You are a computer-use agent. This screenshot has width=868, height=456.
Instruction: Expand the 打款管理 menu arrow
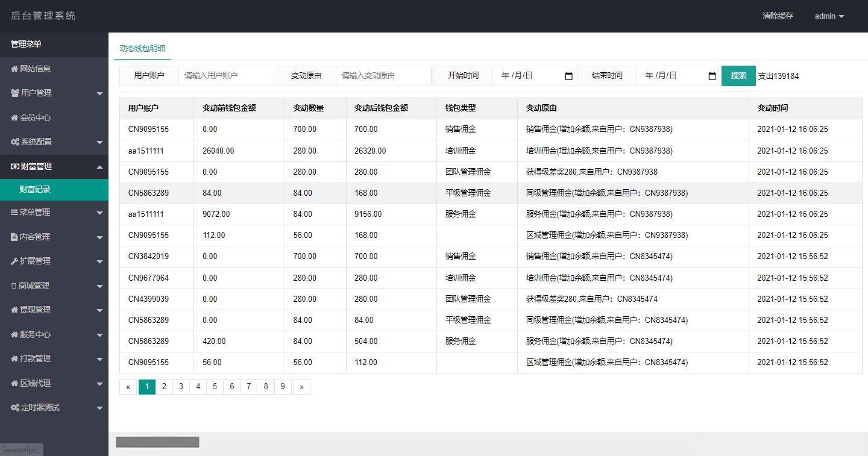click(x=99, y=359)
